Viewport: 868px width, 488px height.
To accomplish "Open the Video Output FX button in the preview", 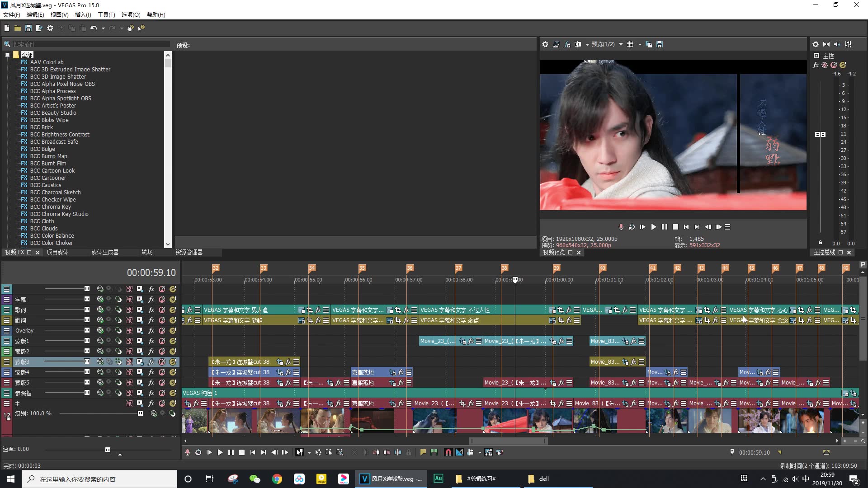I will [567, 44].
